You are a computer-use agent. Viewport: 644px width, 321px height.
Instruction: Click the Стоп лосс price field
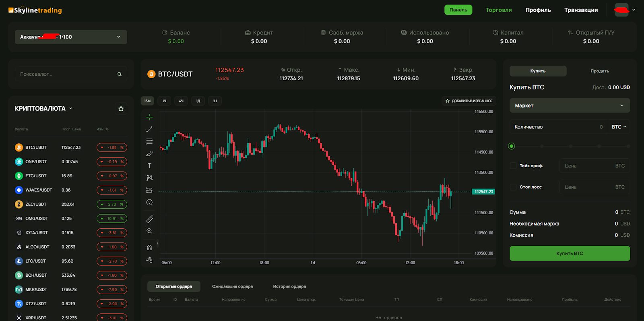595,187
